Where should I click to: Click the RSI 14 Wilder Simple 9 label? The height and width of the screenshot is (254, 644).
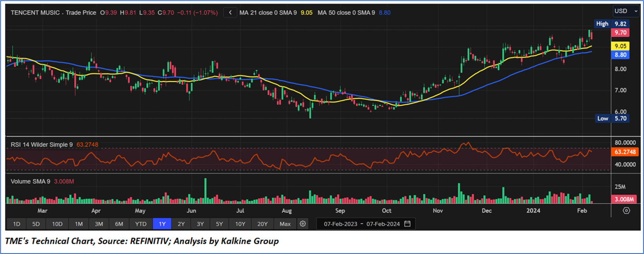42,144
